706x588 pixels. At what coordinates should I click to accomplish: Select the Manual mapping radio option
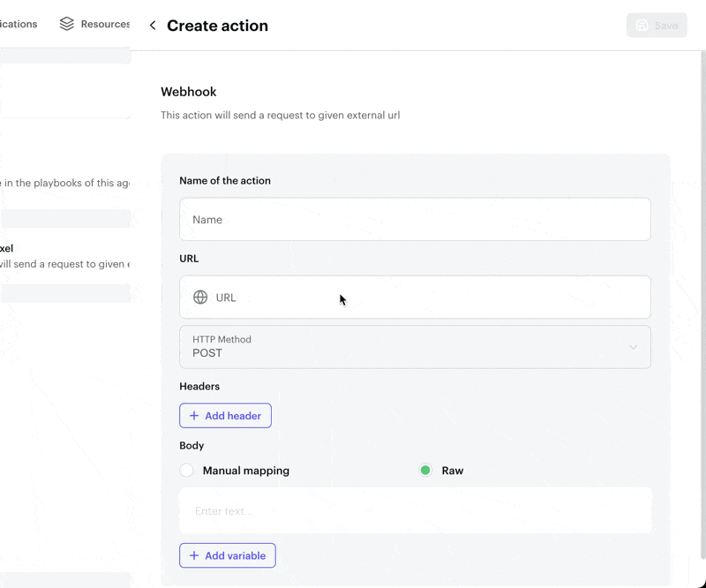pos(186,471)
